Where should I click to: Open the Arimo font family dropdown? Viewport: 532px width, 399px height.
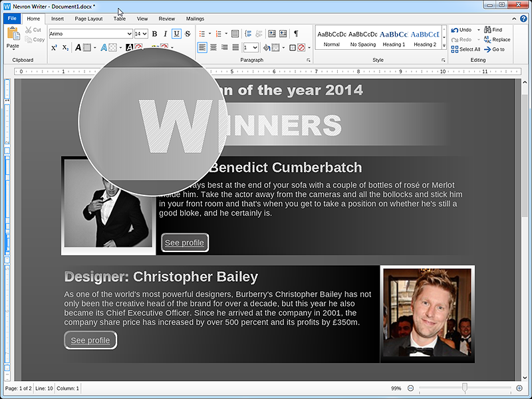coord(129,34)
